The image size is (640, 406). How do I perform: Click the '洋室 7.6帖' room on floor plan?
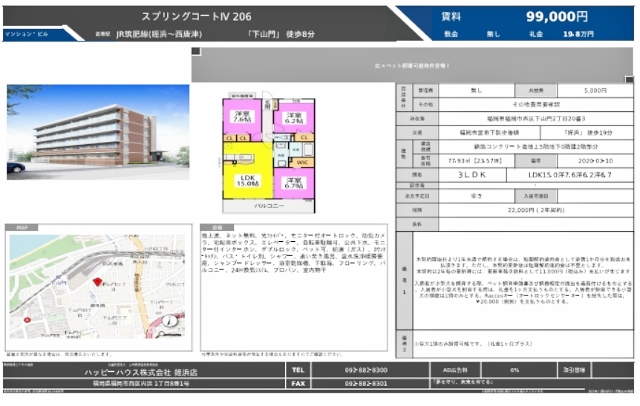(x=242, y=117)
